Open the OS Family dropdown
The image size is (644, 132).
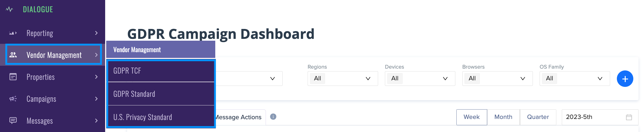coord(575,79)
